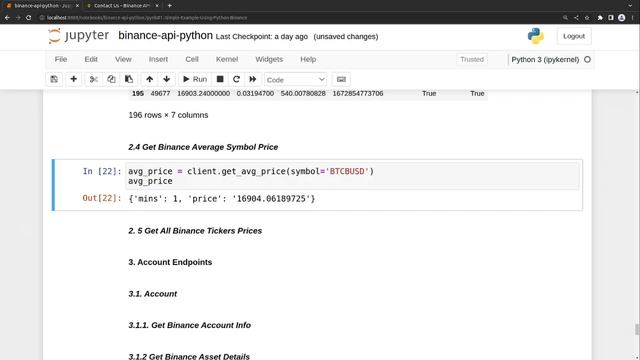640x360 pixels.
Task: Reload the page
Action: point(29,18)
